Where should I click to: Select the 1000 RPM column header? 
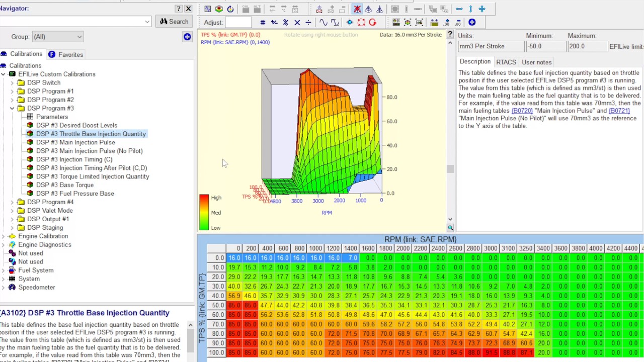pyautogui.click(x=315, y=248)
